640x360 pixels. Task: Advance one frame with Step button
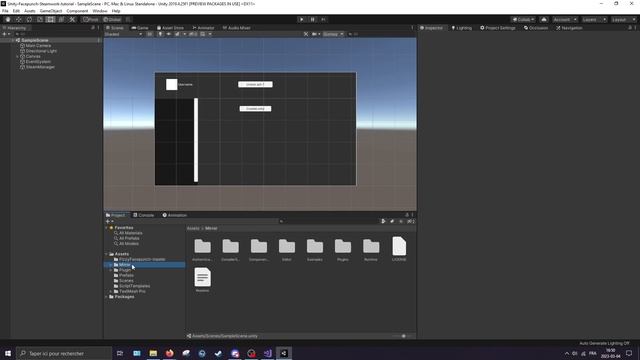coord(323,20)
